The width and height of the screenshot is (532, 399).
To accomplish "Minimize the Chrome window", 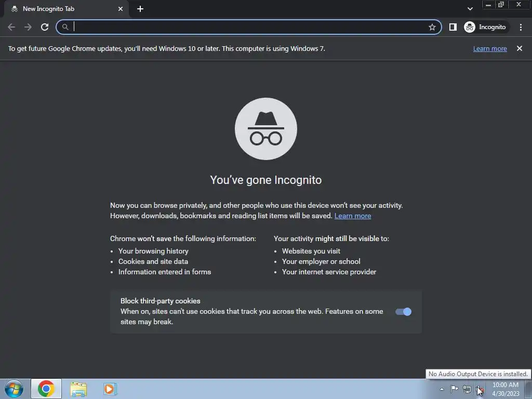I will [488, 4].
